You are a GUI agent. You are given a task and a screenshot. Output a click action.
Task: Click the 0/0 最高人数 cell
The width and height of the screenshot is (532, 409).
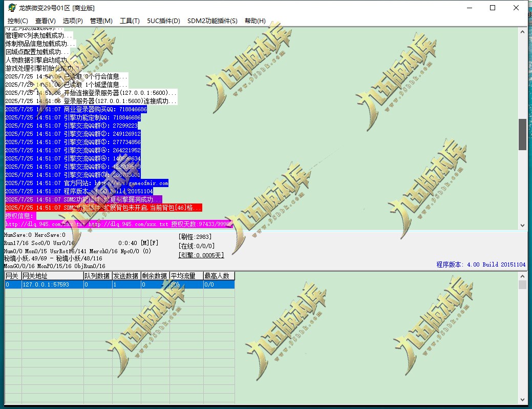[x=219, y=284]
